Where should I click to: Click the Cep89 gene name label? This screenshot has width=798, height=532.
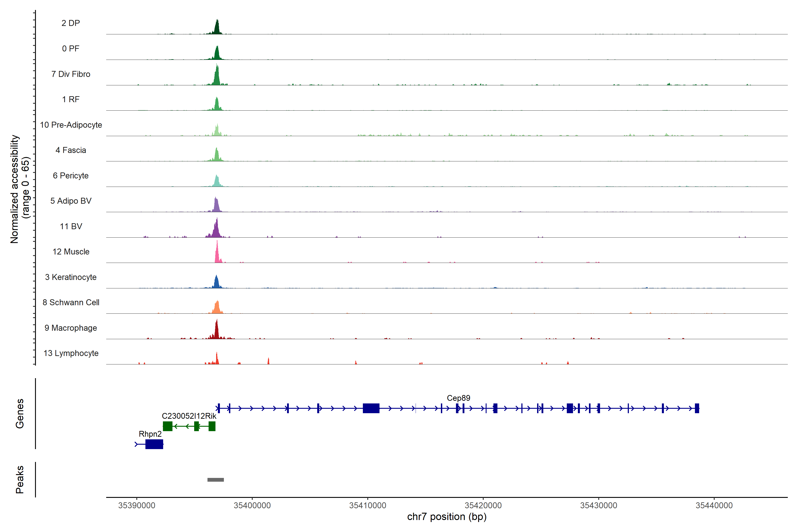pyautogui.click(x=458, y=398)
